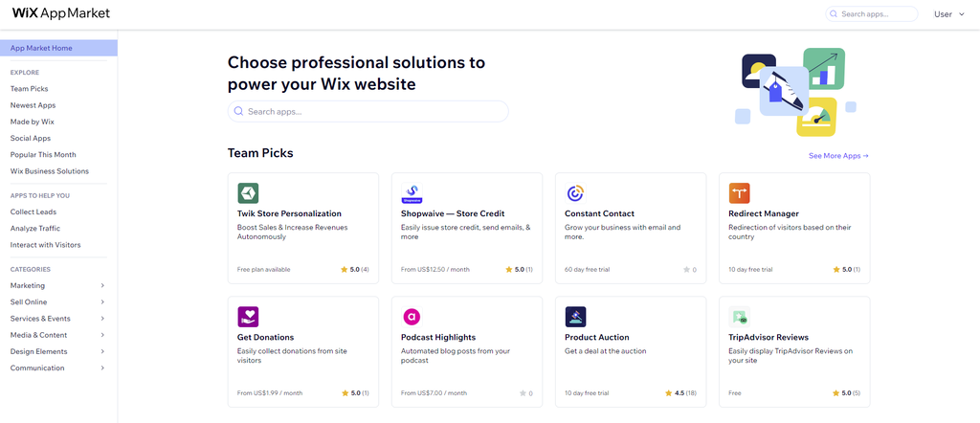Expand the Design Elements category
The width and height of the screenshot is (980, 423).
pos(102,351)
